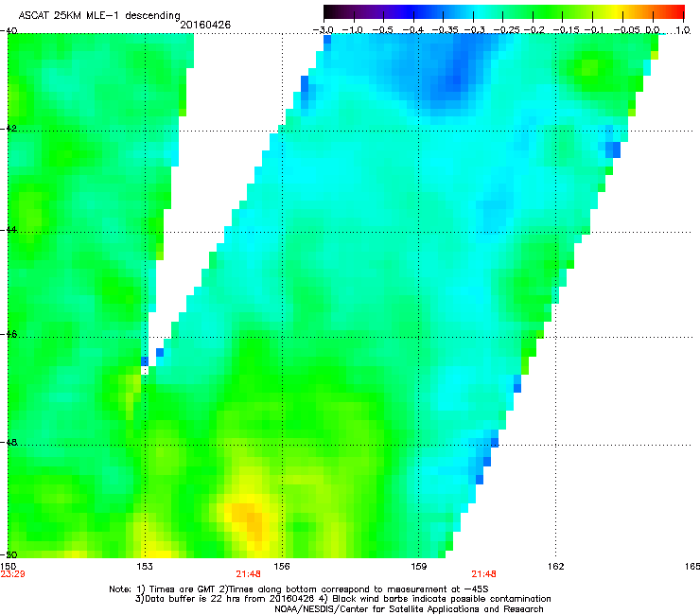The image size is (700, 615).
Task: Click the 'Times are GMT' note
Action: pyautogui.click(x=182, y=589)
